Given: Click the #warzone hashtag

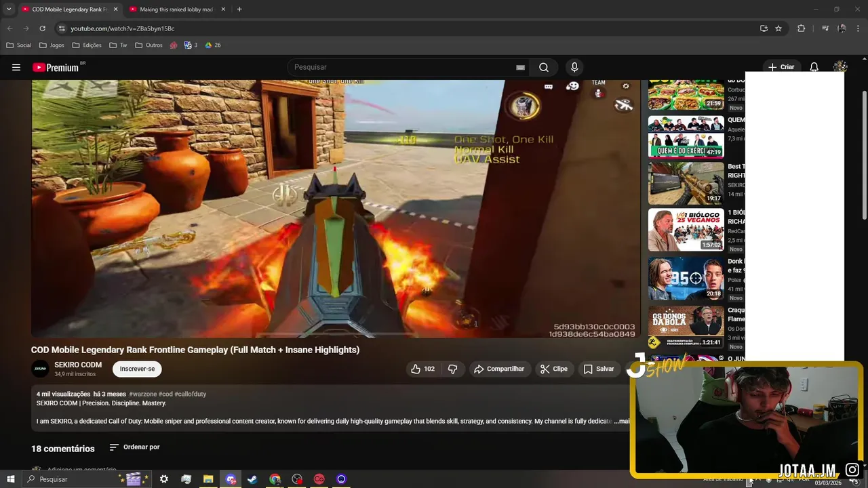Looking at the screenshot, I should (142, 394).
